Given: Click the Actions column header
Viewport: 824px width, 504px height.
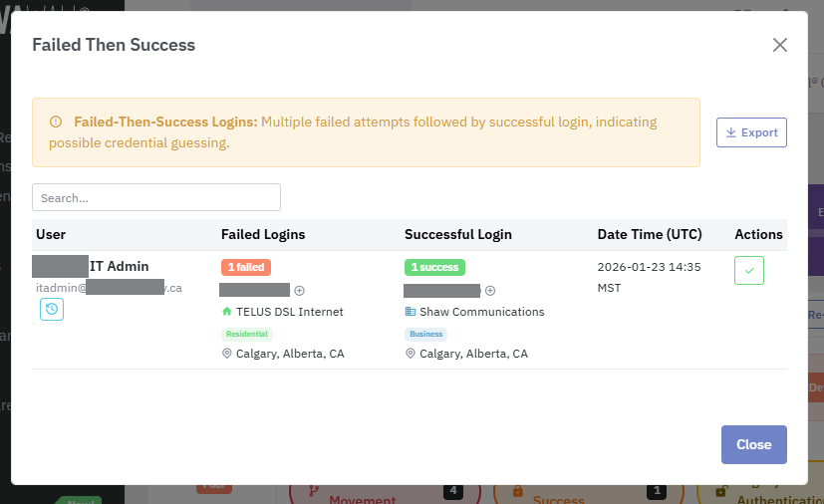Looking at the screenshot, I should pyautogui.click(x=758, y=234).
